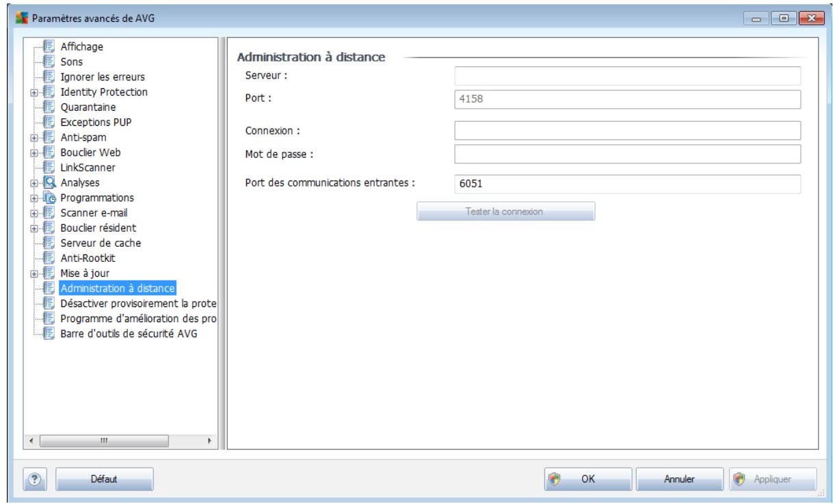Click the Bouclier résident item icon
Screen dimensions: 833x504
pos(48,228)
